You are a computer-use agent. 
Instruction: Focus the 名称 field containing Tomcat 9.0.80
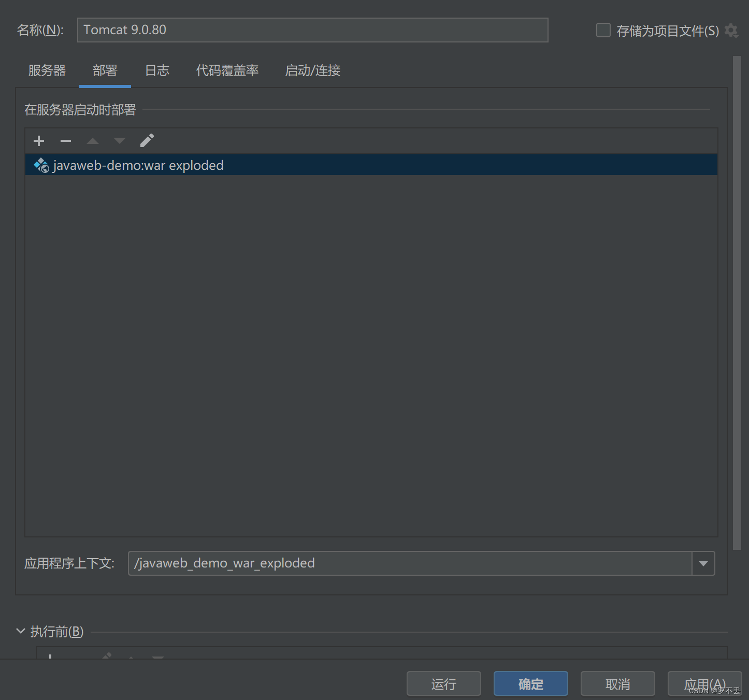pos(313,30)
